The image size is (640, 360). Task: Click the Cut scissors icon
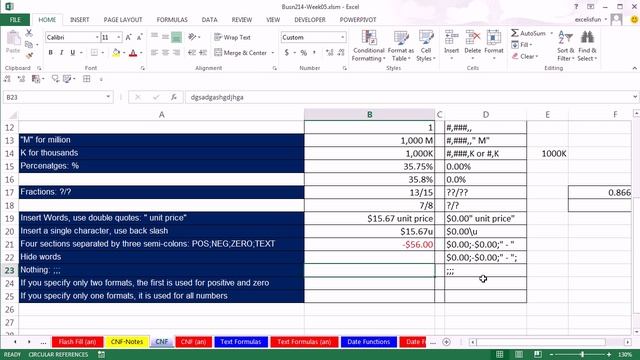(x=29, y=33)
